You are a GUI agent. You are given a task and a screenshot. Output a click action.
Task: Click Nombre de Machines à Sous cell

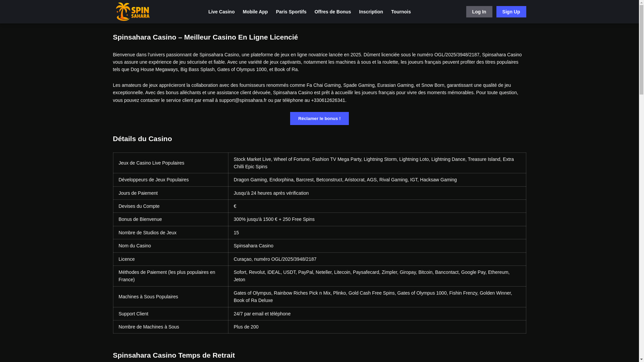pos(171,327)
